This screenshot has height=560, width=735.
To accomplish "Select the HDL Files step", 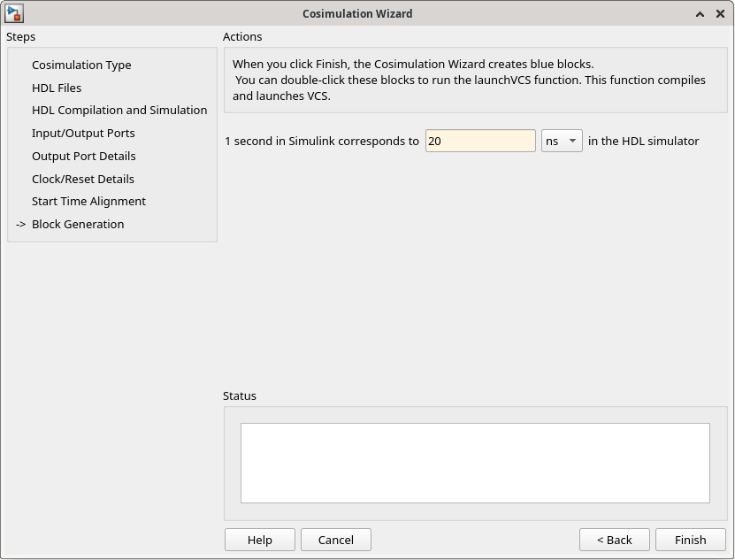I will [57, 88].
